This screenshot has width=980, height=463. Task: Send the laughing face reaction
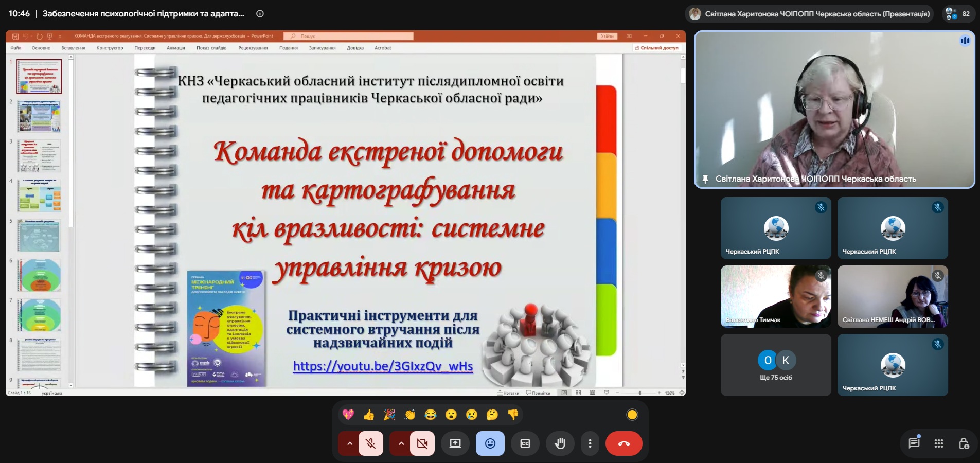coord(431,415)
